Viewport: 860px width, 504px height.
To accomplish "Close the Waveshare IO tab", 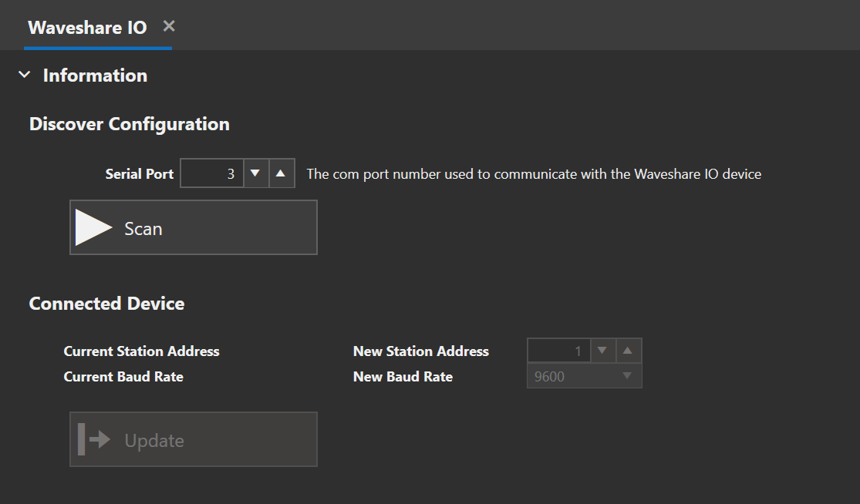I will tap(169, 26).
